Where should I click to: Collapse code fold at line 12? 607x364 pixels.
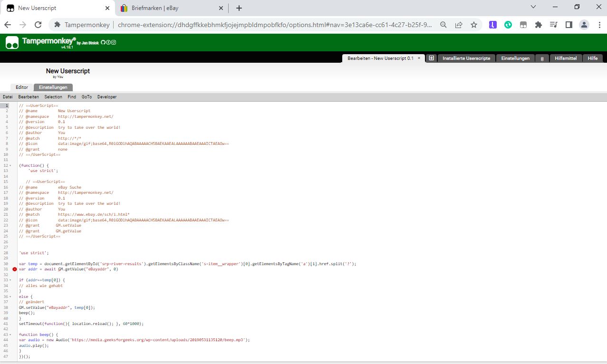11,165
